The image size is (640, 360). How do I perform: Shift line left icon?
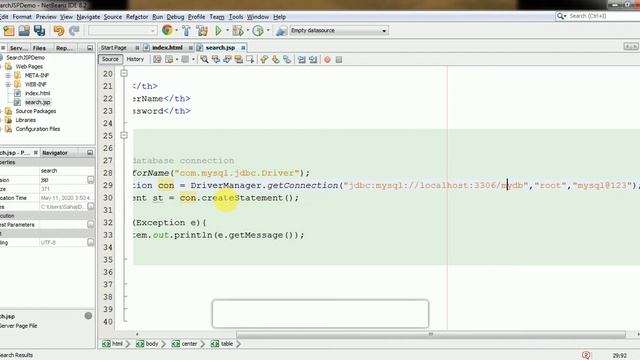(x=302, y=60)
